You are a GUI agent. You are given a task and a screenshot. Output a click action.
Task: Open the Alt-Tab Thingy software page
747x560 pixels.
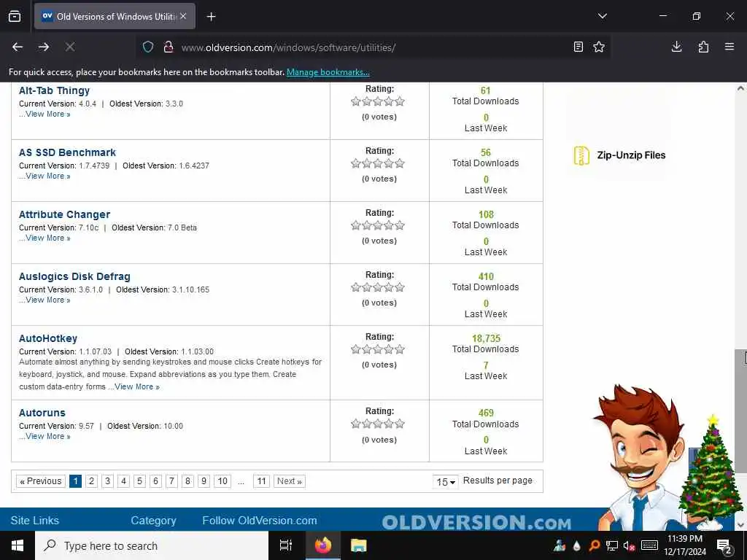tap(54, 90)
